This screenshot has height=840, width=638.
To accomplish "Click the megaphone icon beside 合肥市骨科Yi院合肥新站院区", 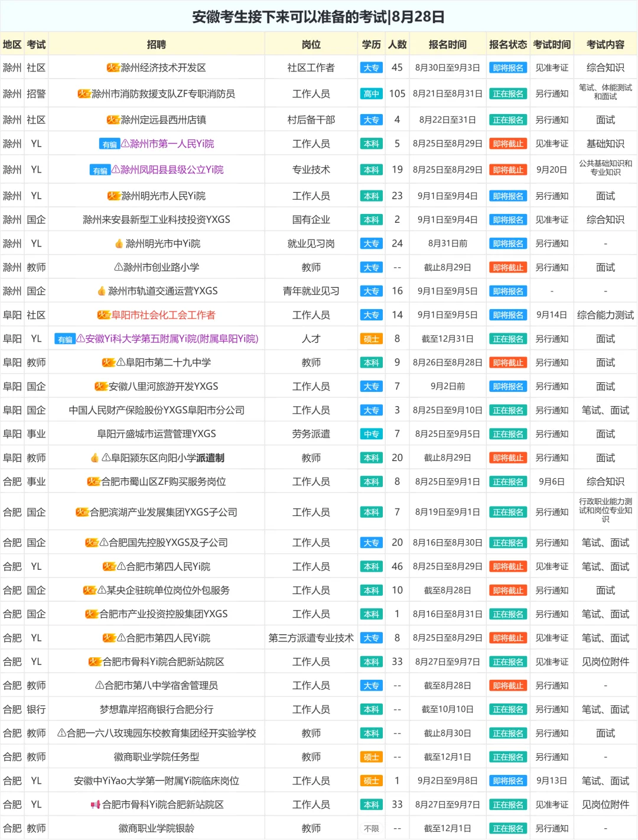I will pos(95,805).
